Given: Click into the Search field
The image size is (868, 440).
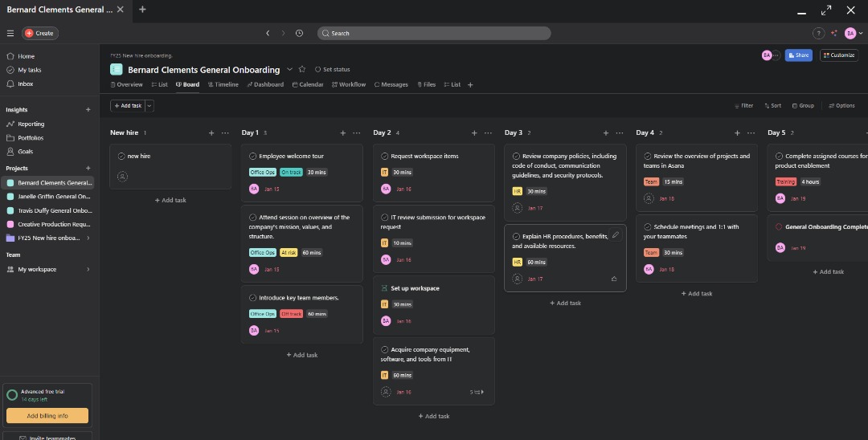Looking at the screenshot, I should (434, 33).
